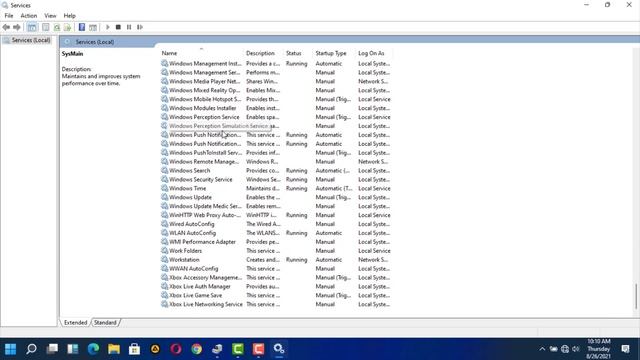Click the Back arrow in the toolbar
This screenshot has width=640, height=360.
pos(6,27)
